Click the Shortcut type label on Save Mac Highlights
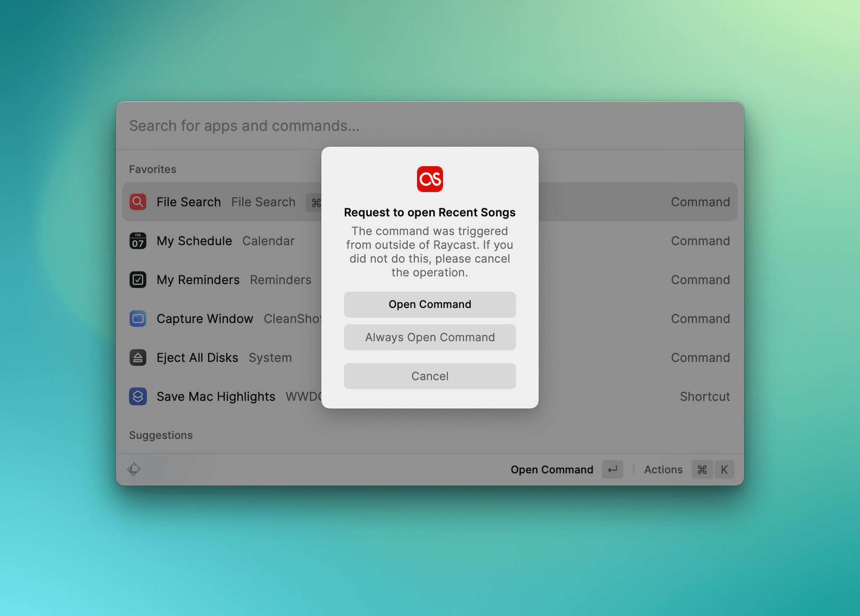This screenshot has width=860, height=616. click(705, 397)
